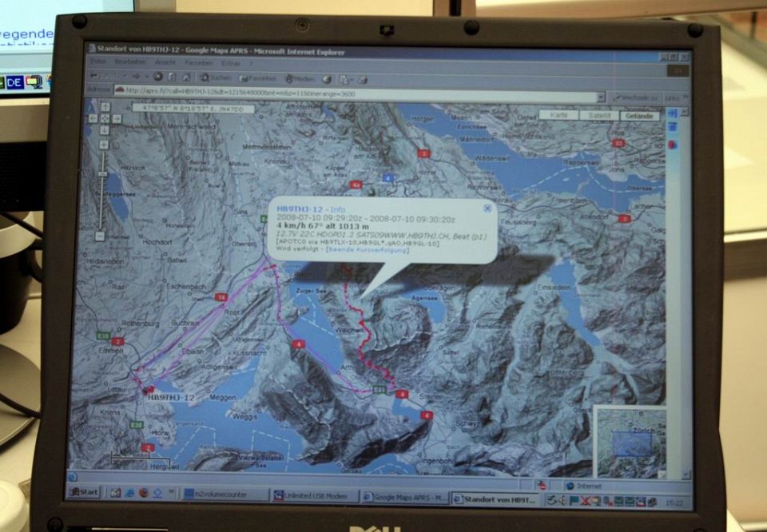Viewport: 767px width, 532px height.
Task: Click the map zoom slider handle
Action: coord(103,174)
